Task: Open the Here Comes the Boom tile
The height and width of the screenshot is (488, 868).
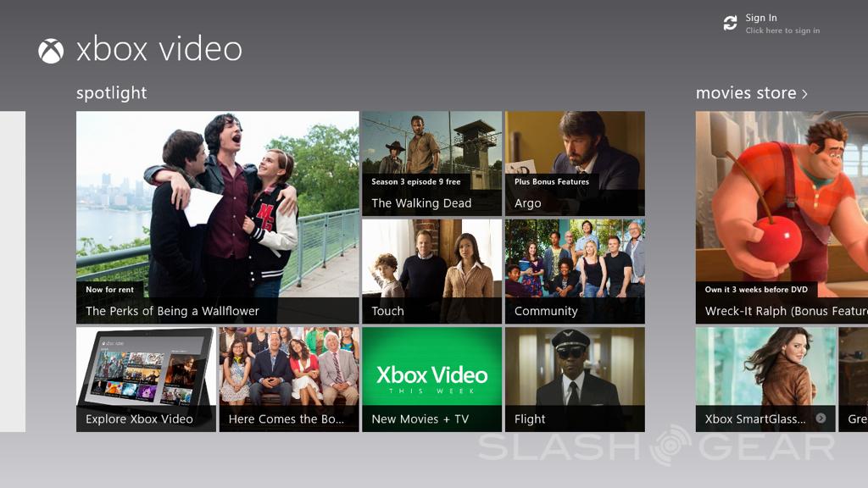Action: [x=288, y=379]
